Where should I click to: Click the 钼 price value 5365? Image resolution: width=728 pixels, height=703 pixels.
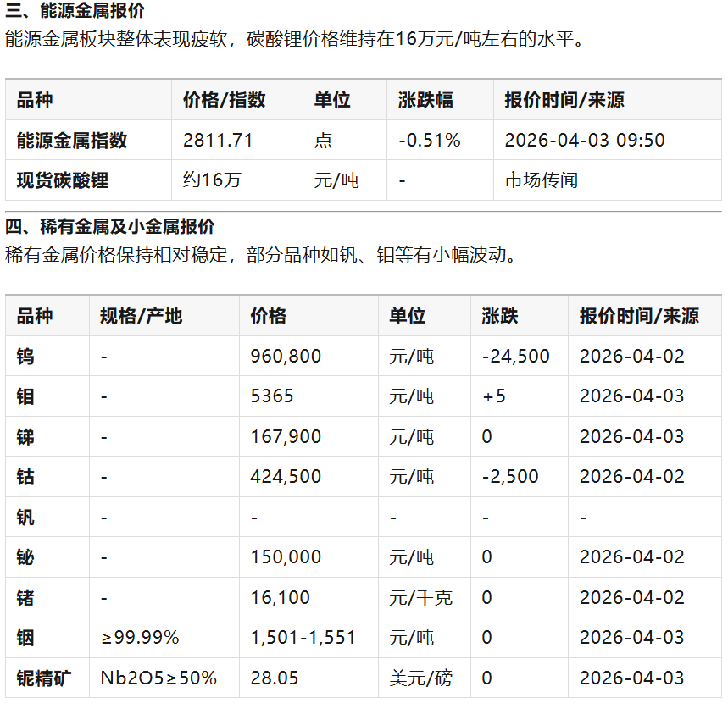[271, 396]
